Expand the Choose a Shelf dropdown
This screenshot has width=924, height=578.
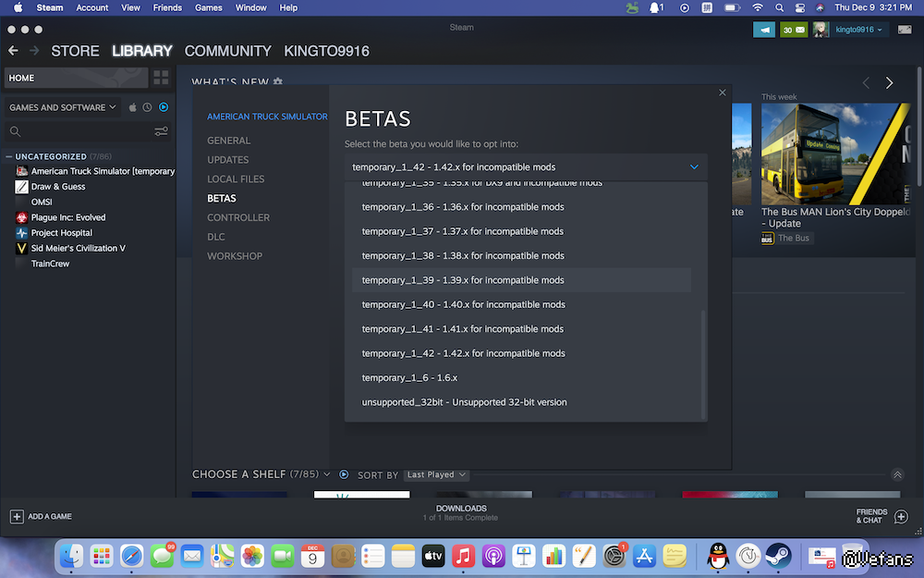(326, 474)
